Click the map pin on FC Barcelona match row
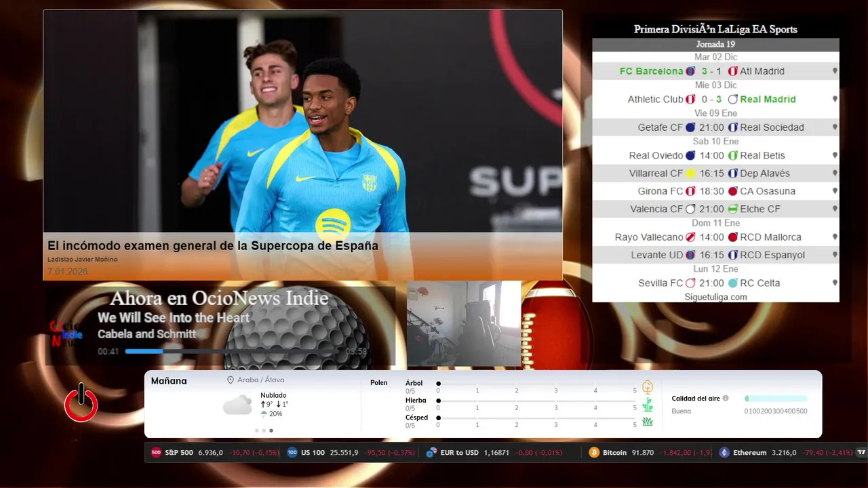 tap(835, 71)
